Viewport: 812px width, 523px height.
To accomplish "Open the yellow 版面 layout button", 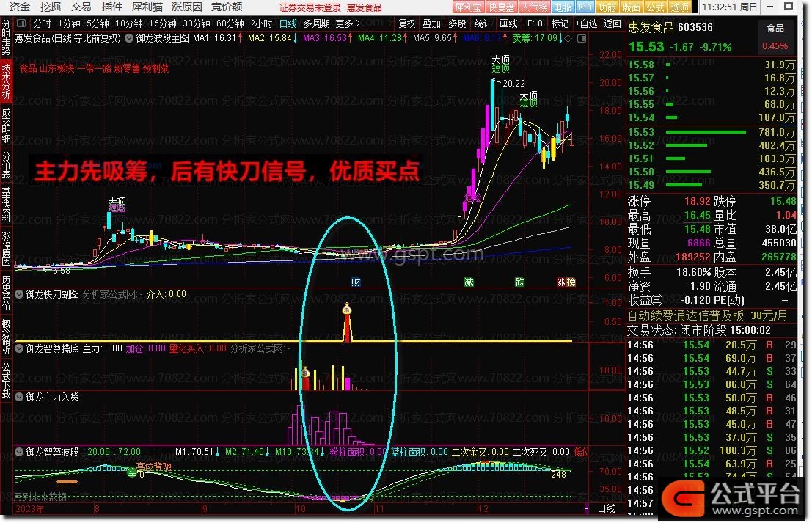I will pos(631,7).
